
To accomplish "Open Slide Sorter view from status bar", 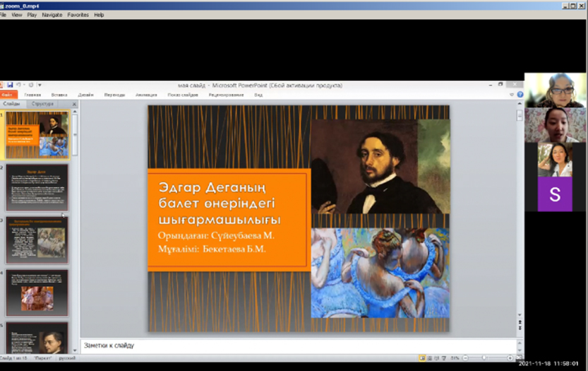I will [429, 359].
